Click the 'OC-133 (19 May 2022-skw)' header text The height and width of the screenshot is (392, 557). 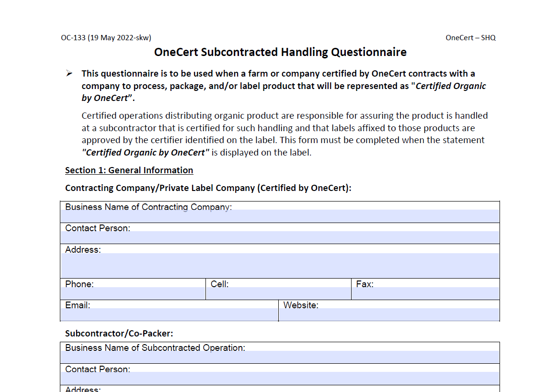pyautogui.click(x=106, y=38)
